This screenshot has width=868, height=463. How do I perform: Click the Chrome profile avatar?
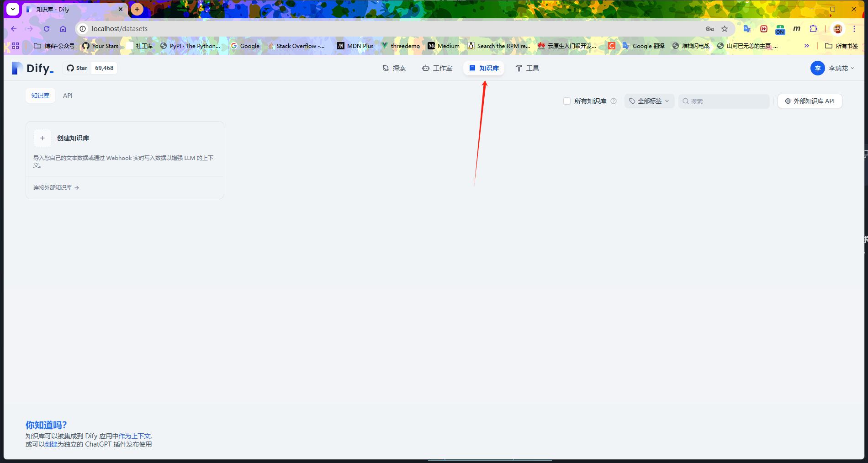[838, 29]
